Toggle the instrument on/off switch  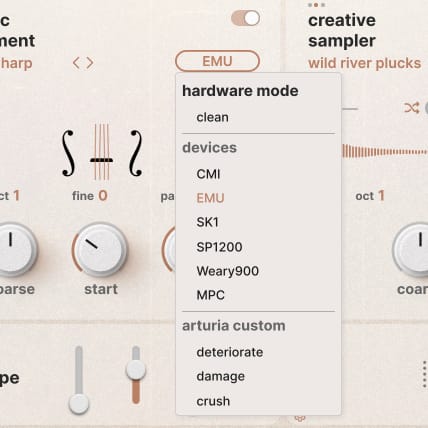point(246,18)
